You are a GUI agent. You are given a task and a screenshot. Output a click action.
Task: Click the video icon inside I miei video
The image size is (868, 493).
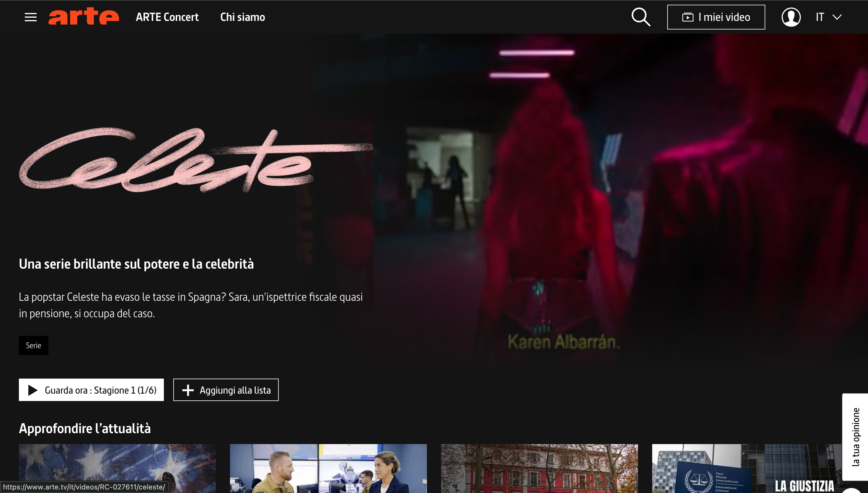pyautogui.click(x=688, y=17)
